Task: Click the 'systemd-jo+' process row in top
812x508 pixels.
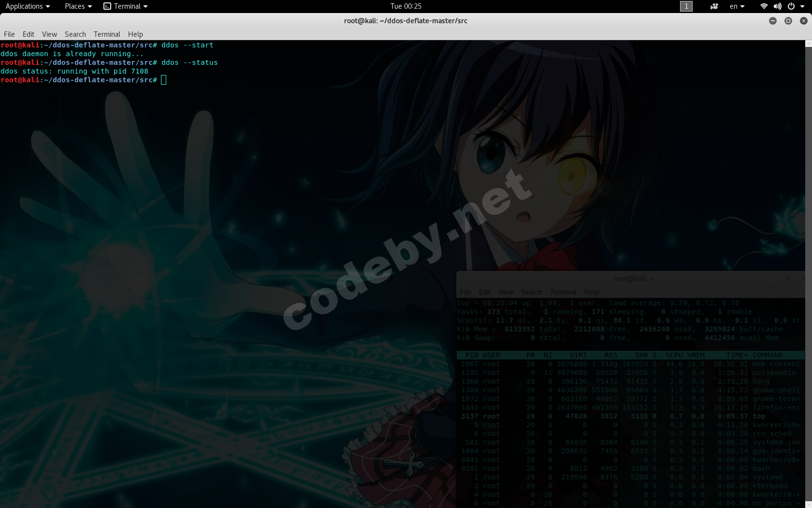Action: pyautogui.click(x=630, y=443)
